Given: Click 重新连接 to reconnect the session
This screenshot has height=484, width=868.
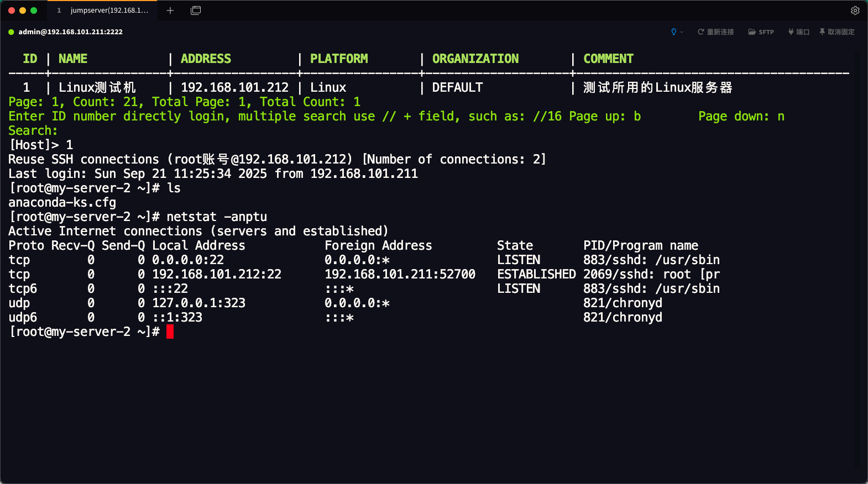Looking at the screenshot, I should pyautogui.click(x=716, y=32).
